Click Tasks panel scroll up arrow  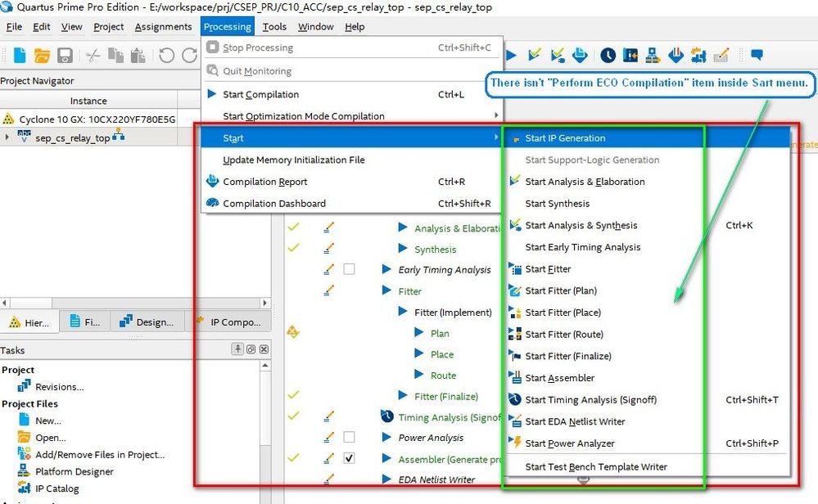pos(265,366)
